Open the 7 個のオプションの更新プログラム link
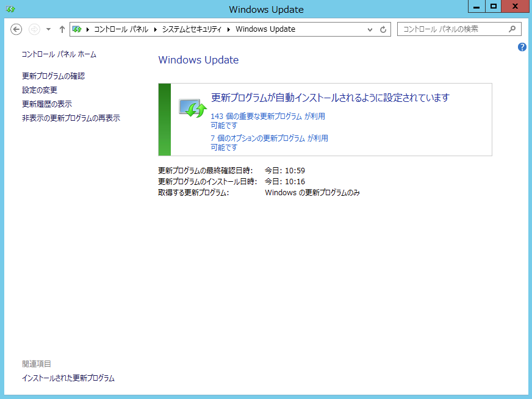Viewport: 532px width, 399px height. [270, 143]
